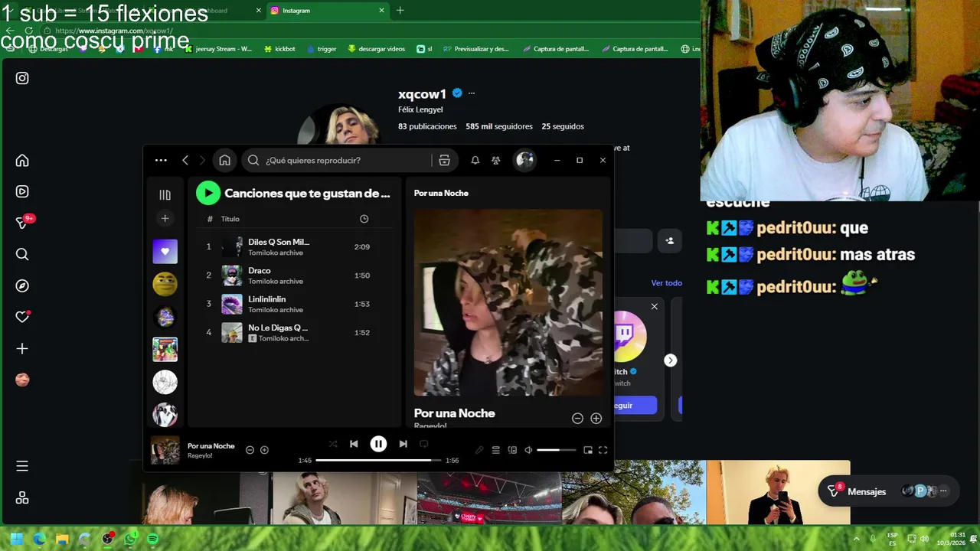
Task: Switch to Instagram browser tab
Action: click(x=329, y=11)
